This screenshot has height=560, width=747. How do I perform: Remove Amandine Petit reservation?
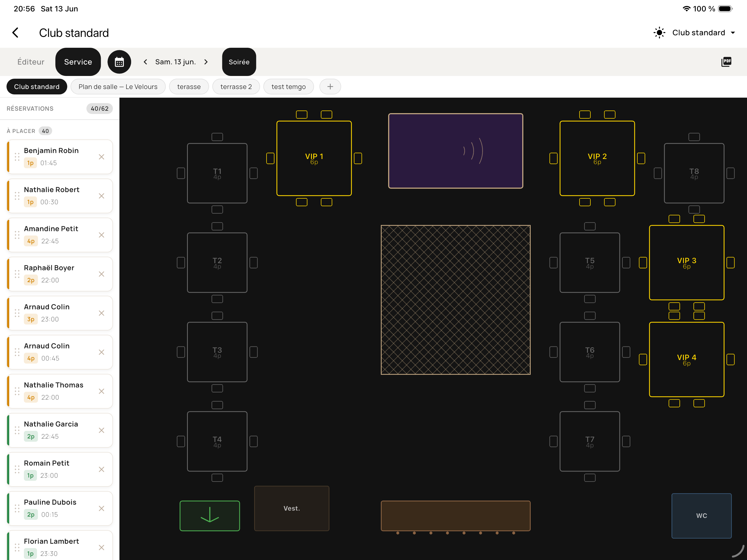(x=101, y=235)
